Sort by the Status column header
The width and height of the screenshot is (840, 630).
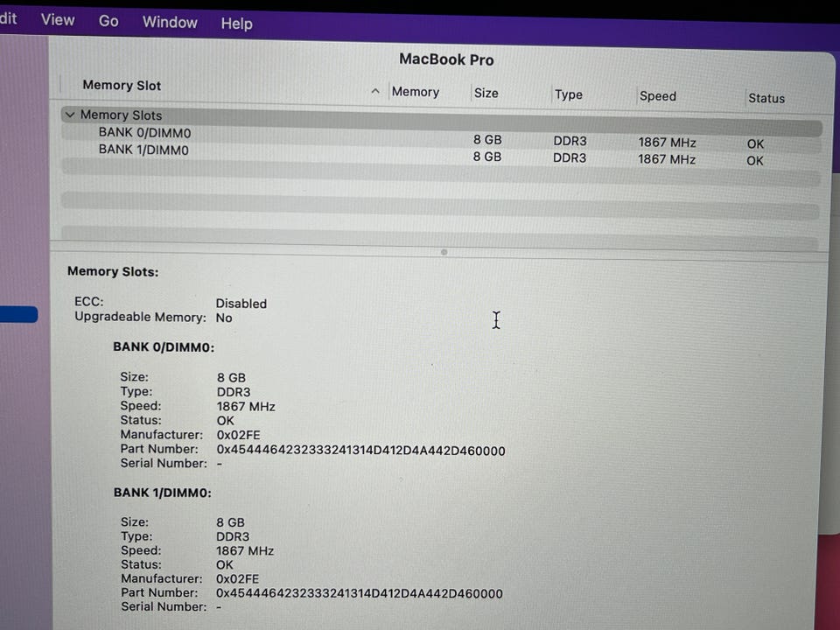766,98
